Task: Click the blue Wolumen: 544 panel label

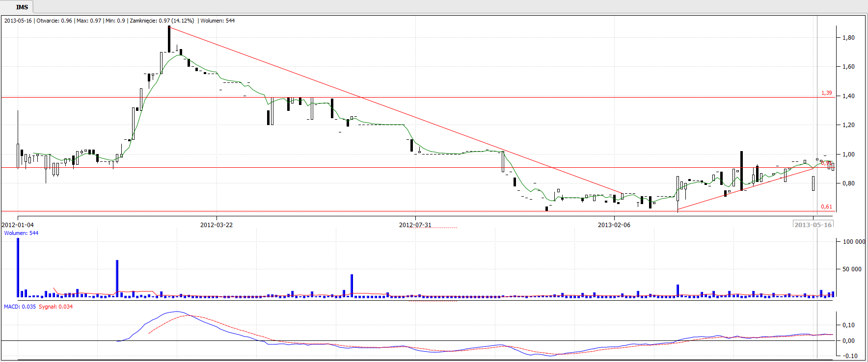Action: (x=21, y=233)
